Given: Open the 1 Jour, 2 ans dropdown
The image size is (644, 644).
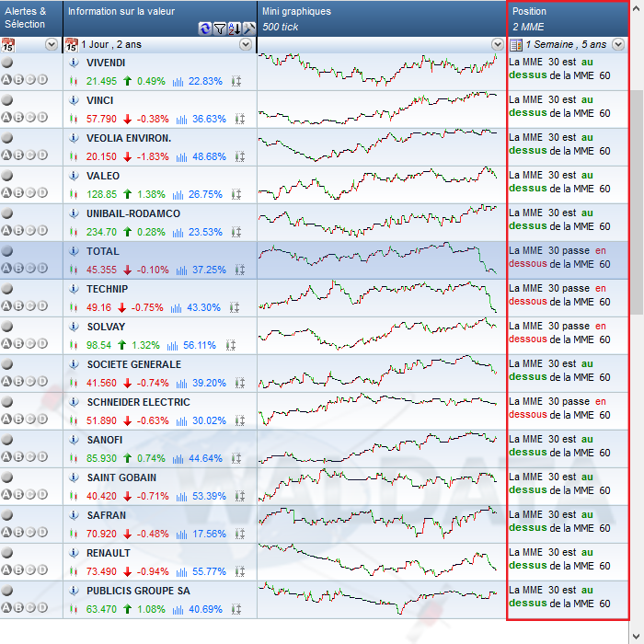Looking at the screenshot, I should [246, 44].
